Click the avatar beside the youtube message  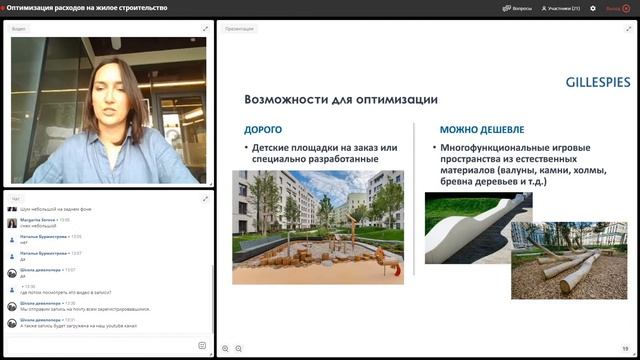[x=12, y=323]
